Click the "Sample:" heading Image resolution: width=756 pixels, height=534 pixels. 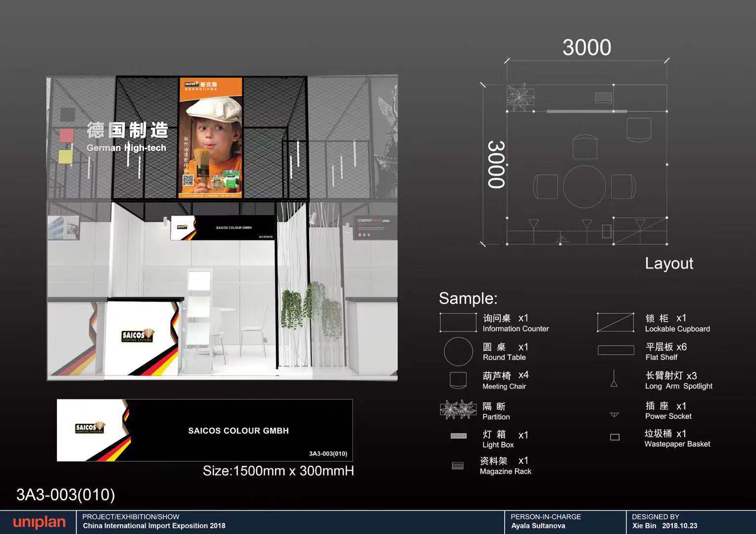[x=468, y=298]
